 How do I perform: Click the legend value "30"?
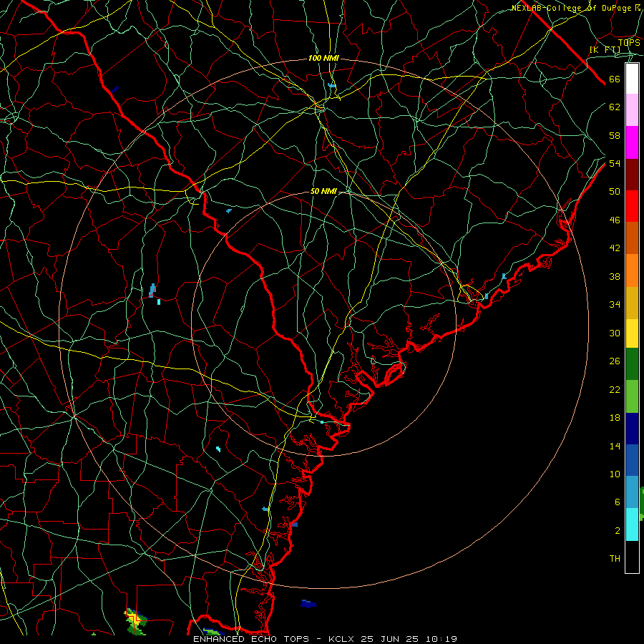(615, 333)
